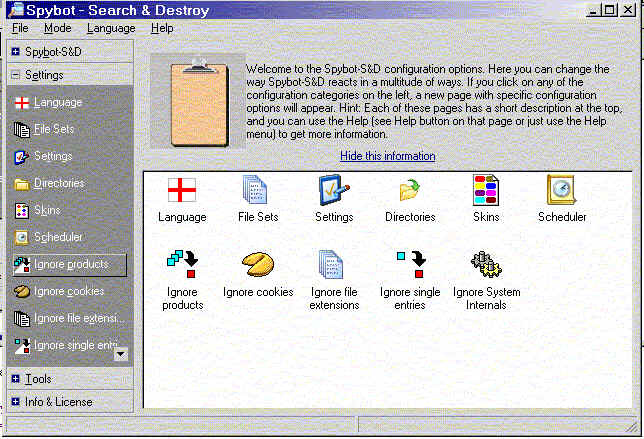The image size is (644, 439).
Task: Open the Language menu in the menu bar
Action: [111, 28]
